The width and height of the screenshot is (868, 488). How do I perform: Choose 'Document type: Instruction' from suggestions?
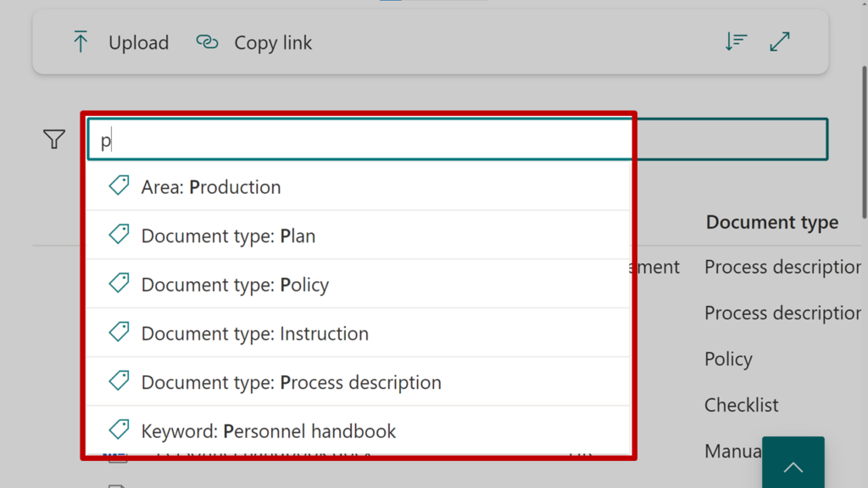point(254,334)
